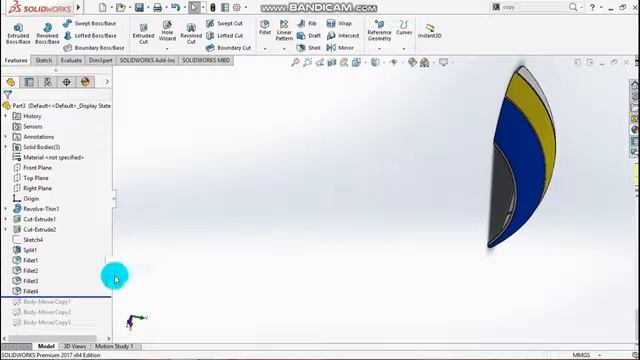Open the Curves tool

coord(404,28)
